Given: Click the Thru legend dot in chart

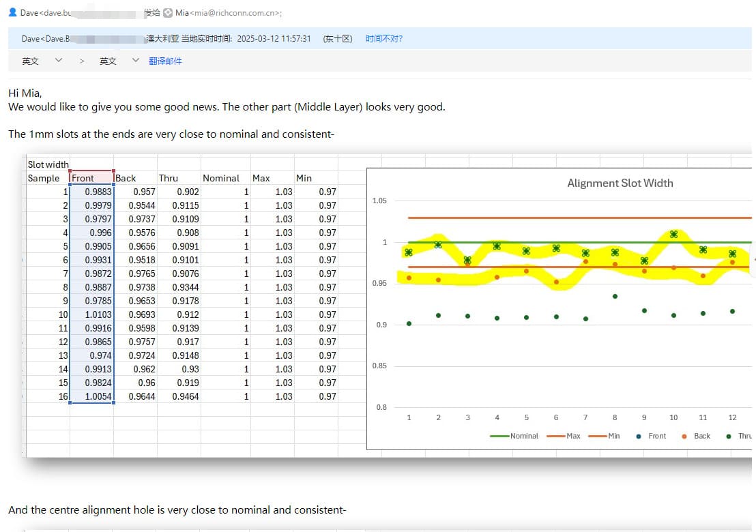Looking at the screenshot, I should [x=729, y=437].
